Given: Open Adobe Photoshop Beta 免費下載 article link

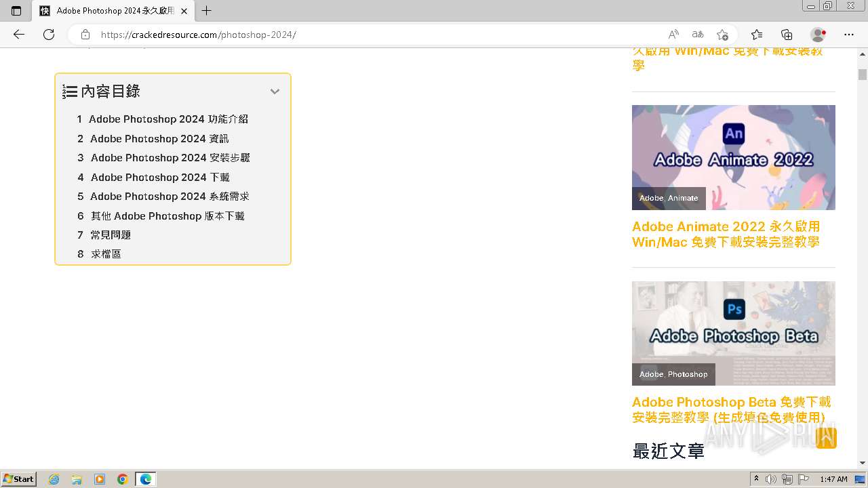Looking at the screenshot, I should pyautogui.click(x=732, y=409).
